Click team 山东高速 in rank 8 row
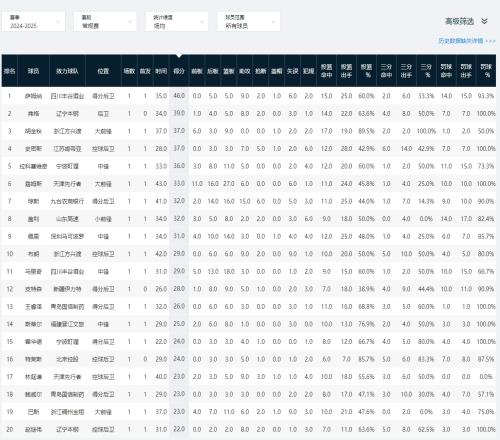The width and height of the screenshot is (500, 440). (67, 219)
